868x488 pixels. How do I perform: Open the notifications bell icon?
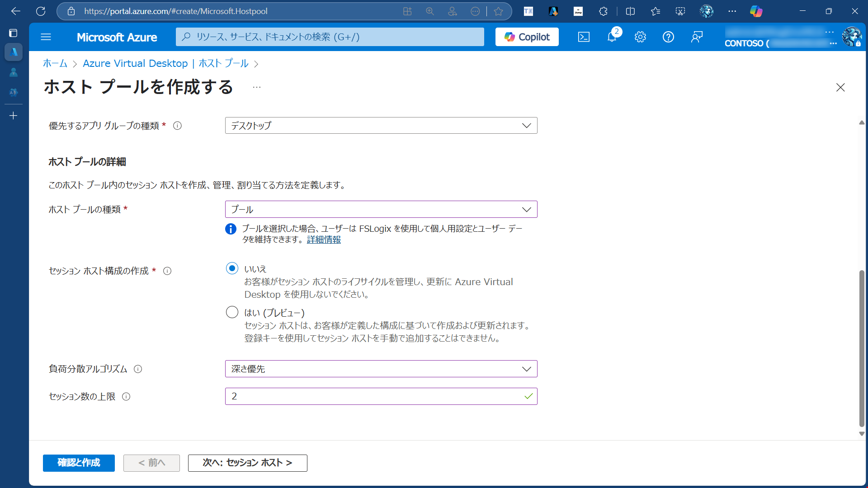pos(612,37)
